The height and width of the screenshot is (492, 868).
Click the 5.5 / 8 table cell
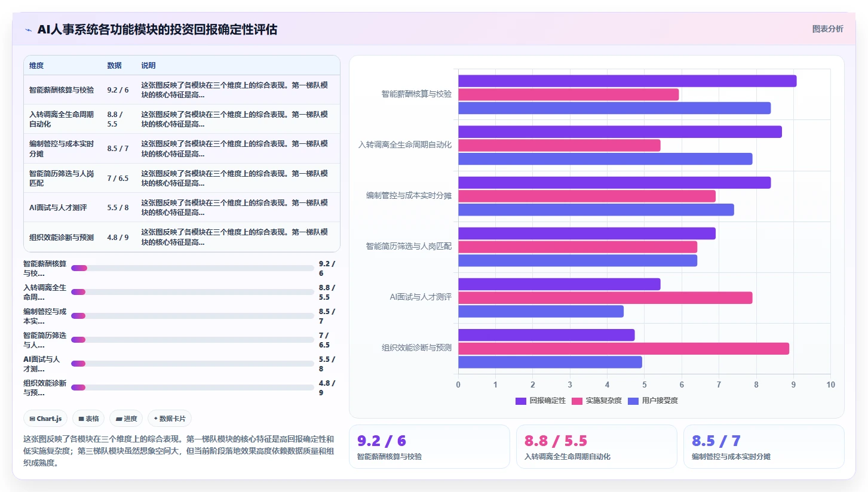tap(118, 208)
